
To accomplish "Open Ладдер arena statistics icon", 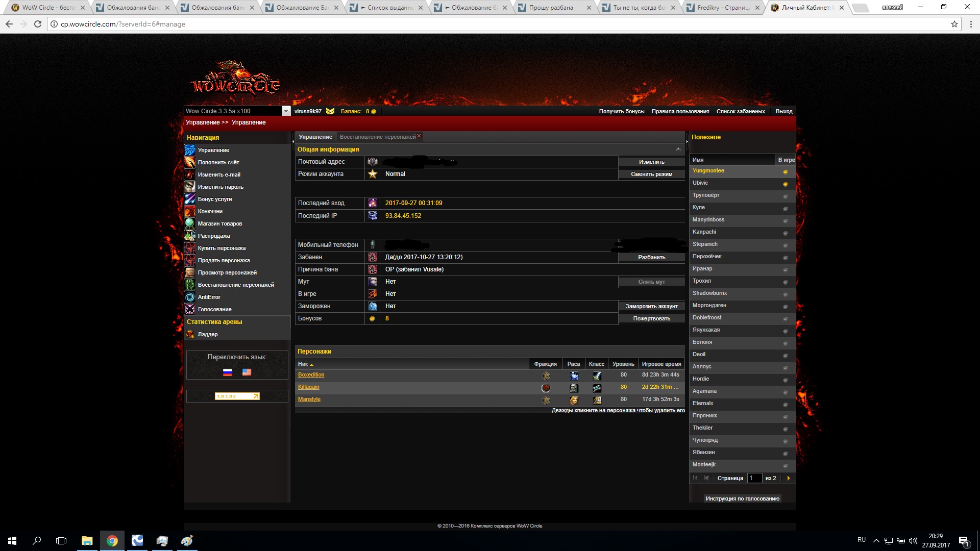I will [x=189, y=334].
